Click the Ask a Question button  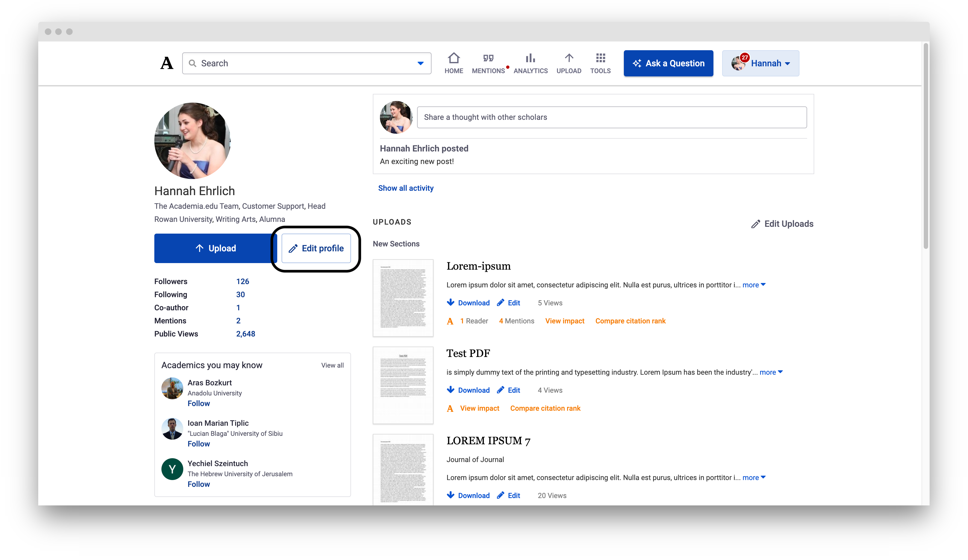(668, 63)
